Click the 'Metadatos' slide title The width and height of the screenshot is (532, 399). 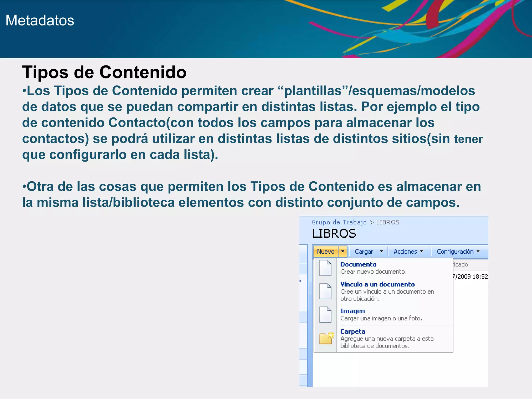click(40, 20)
